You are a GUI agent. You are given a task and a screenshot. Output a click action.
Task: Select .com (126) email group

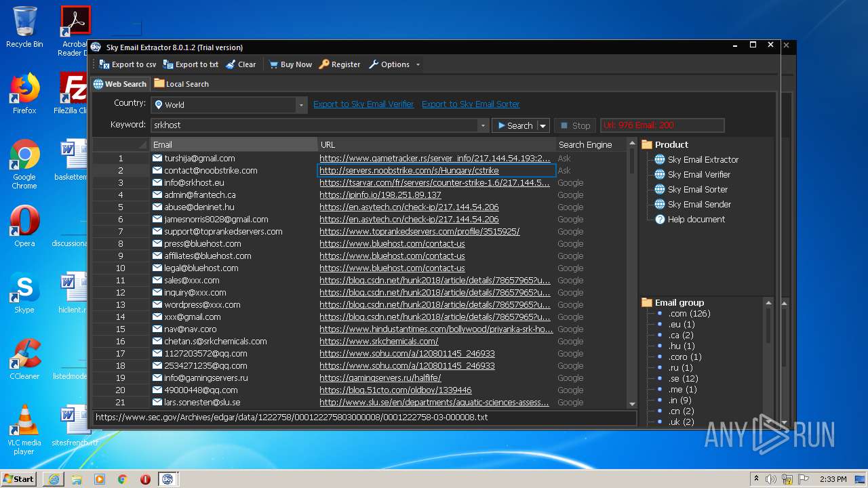coord(689,313)
